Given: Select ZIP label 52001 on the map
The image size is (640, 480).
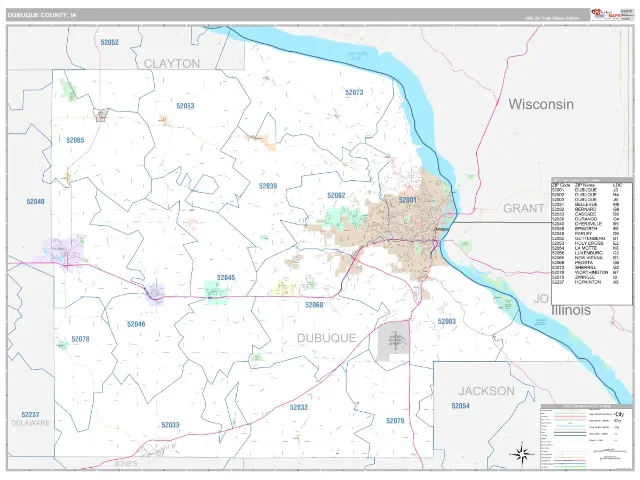Looking at the screenshot, I should point(407,200).
